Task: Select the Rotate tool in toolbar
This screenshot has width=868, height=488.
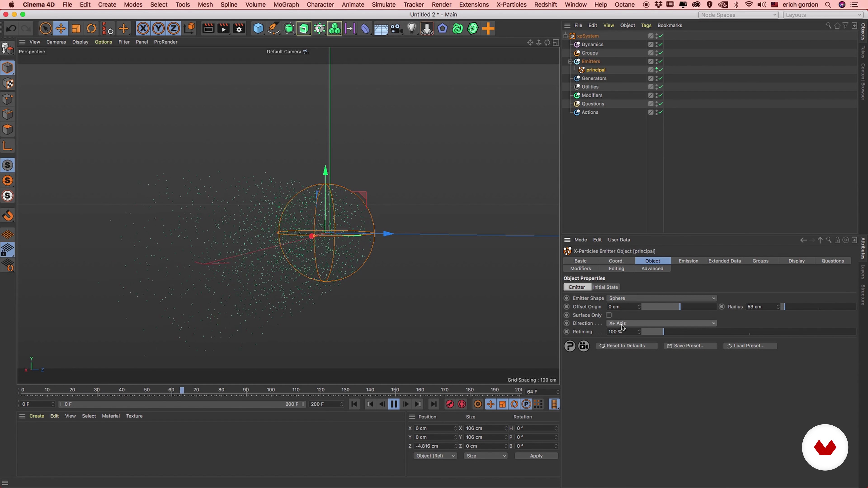Action: [x=91, y=29]
